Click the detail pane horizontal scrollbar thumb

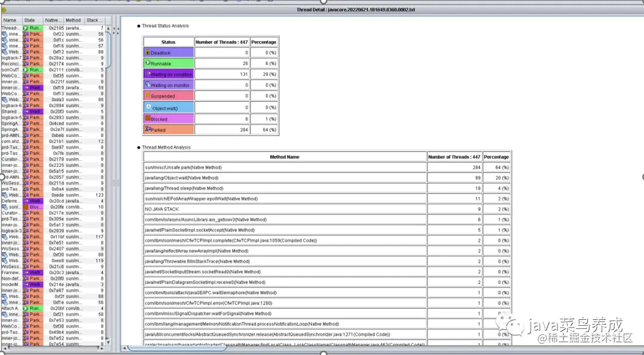tap(177, 348)
